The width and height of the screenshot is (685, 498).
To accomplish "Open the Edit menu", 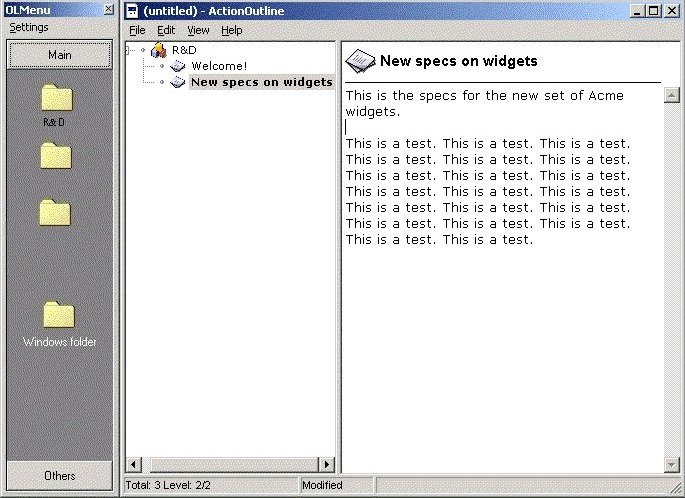I will tap(166, 30).
